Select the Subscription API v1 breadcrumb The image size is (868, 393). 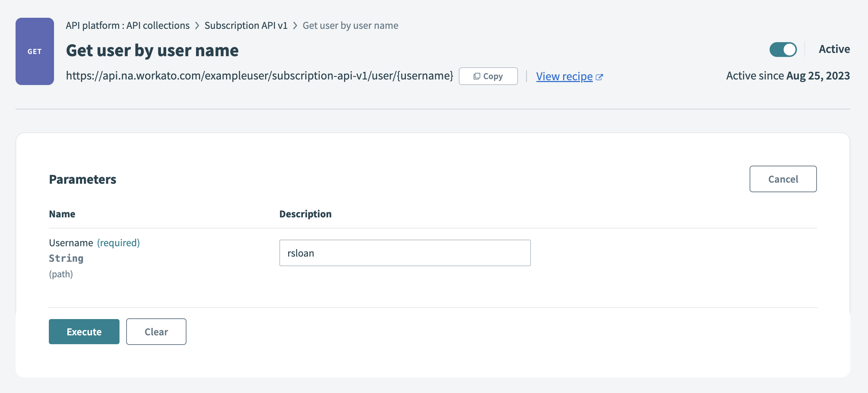coord(246,25)
